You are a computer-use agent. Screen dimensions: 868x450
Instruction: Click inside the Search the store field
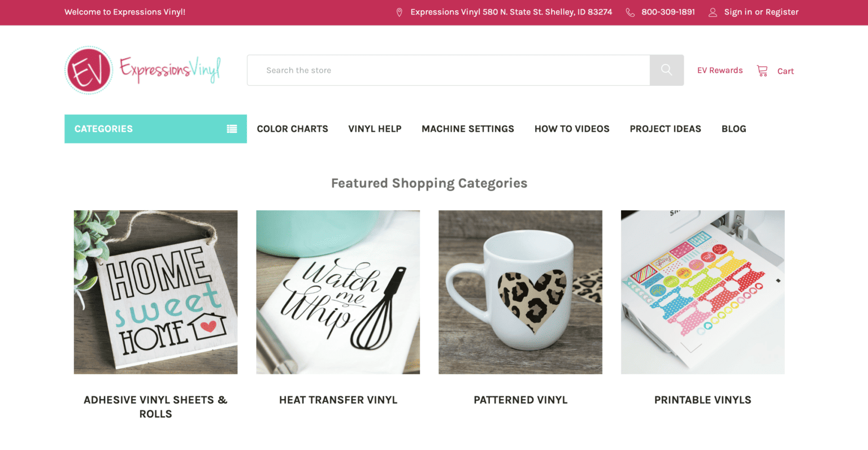pos(446,70)
